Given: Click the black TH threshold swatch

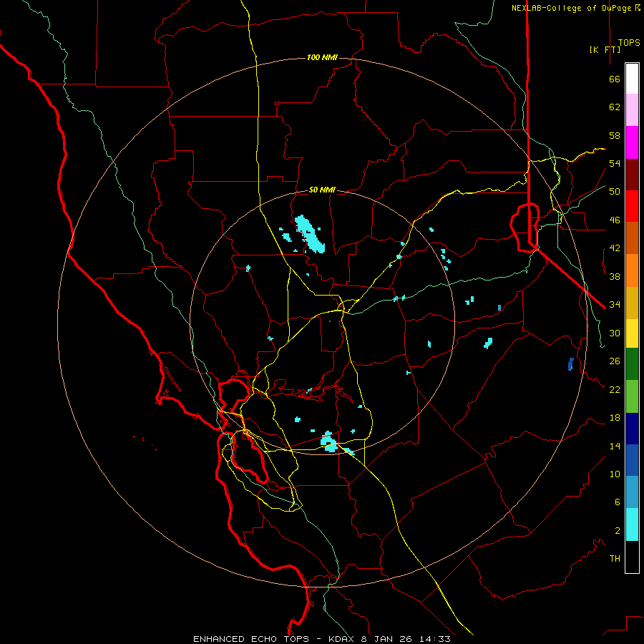Looking at the screenshot, I should pos(632,557).
